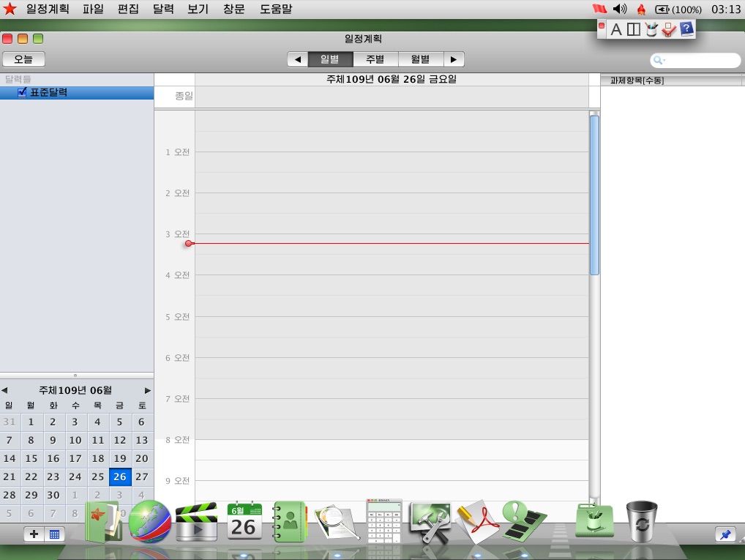
Task: Switch to 월별 monthly view
Action: [x=419, y=59]
